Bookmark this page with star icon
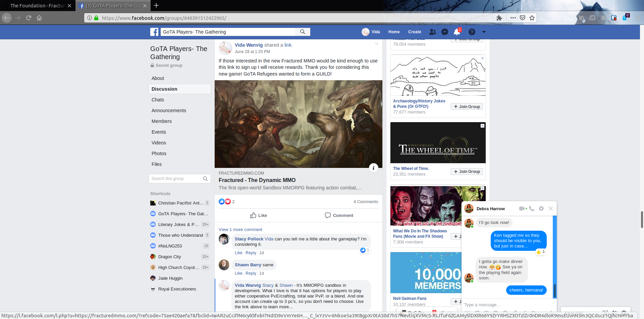Viewport: 644px width, 319px height. pyautogui.click(x=532, y=18)
